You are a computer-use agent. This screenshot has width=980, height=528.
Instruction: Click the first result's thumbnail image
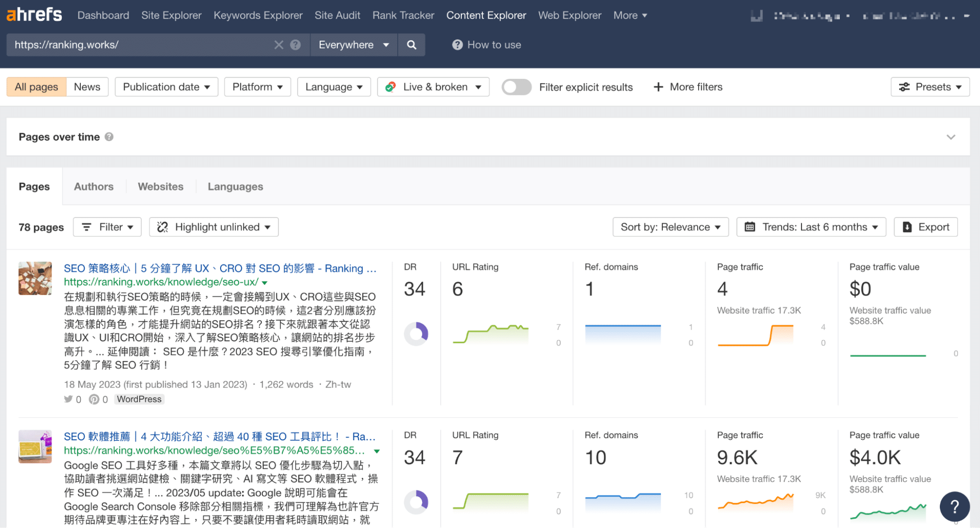tap(35, 278)
